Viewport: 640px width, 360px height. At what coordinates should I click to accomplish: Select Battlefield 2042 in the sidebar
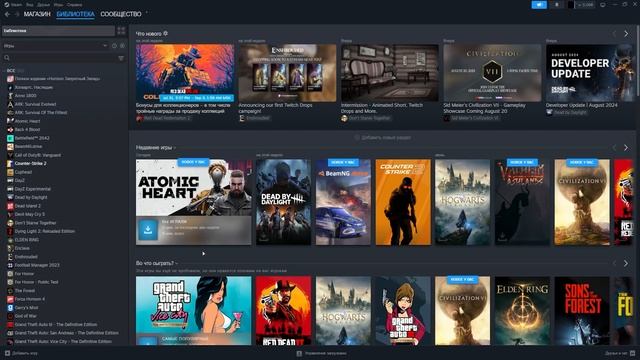pos(32,138)
